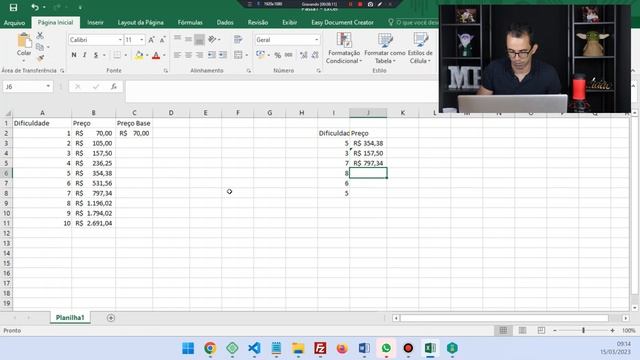Open FileZilla from the taskbar
The height and width of the screenshot is (360, 640).
[x=320, y=348]
